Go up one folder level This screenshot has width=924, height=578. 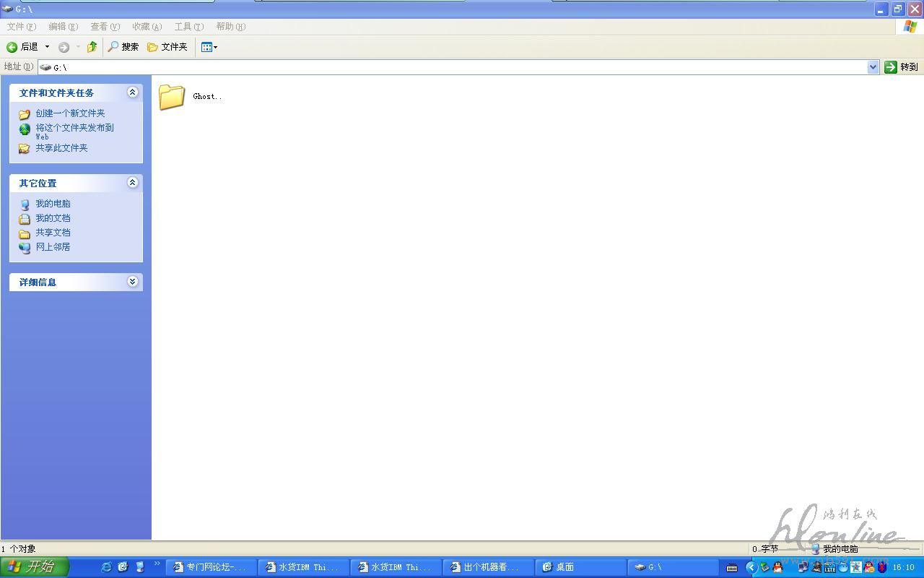92,47
